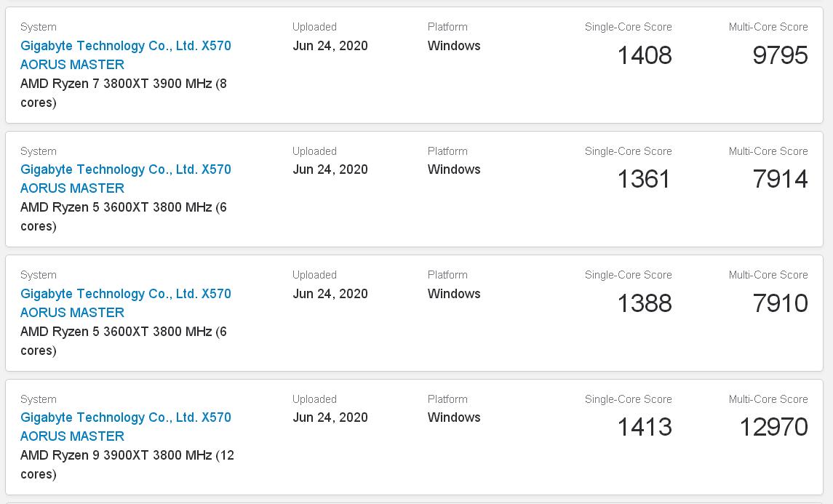Click the Uploaded column header
The width and height of the screenshot is (833, 504).
click(315, 27)
